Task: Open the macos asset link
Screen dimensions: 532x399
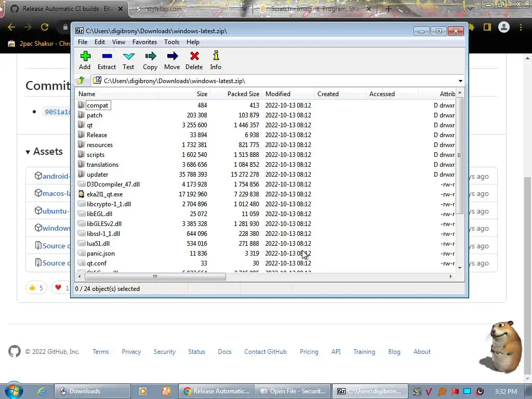Action: pos(56,193)
